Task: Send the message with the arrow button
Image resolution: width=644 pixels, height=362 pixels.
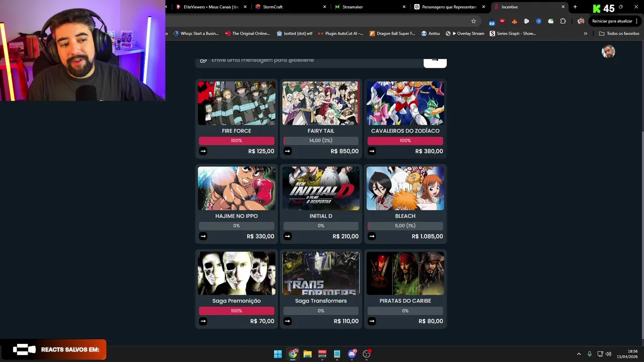Action: (x=435, y=62)
